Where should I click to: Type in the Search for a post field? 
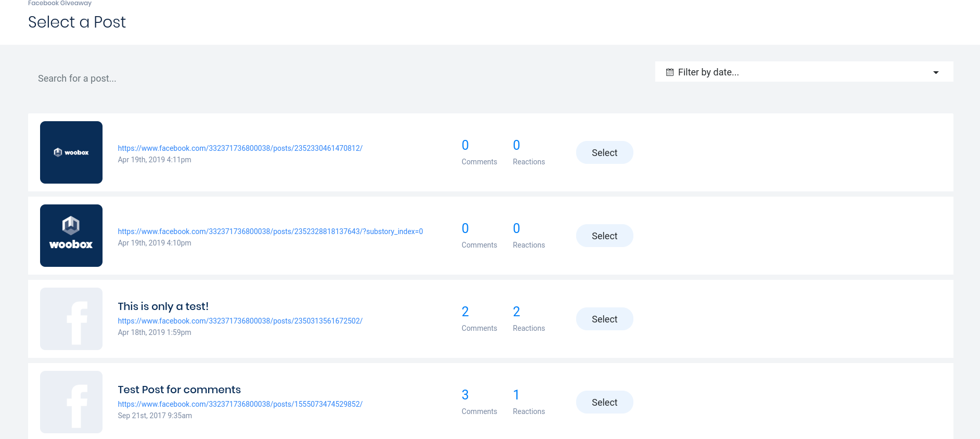click(x=208, y=79)
